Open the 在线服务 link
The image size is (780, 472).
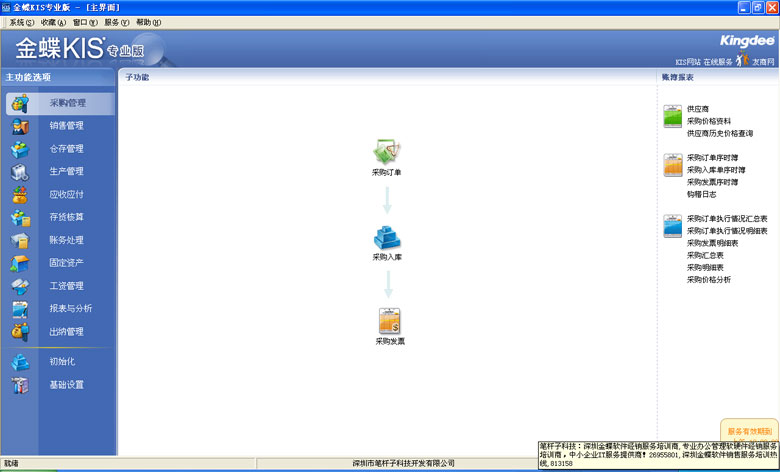pos(718,62)
